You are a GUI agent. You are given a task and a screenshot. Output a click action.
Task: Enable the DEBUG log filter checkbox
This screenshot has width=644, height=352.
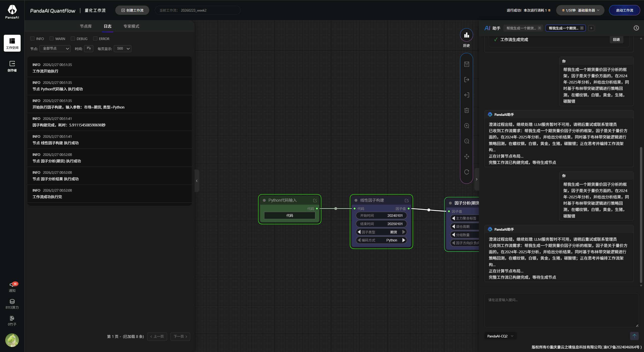pos(73,39)
